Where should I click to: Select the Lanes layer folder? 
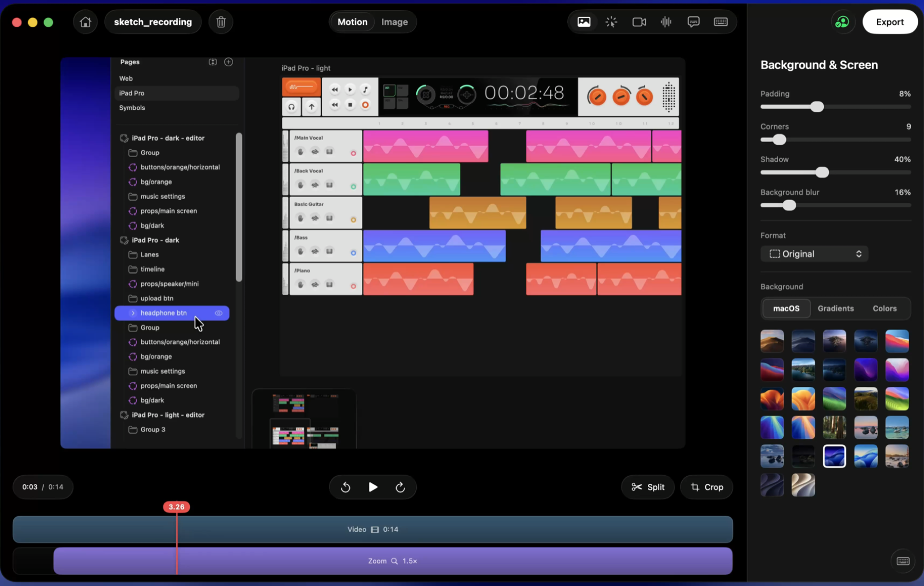click(x=149, y=255)
